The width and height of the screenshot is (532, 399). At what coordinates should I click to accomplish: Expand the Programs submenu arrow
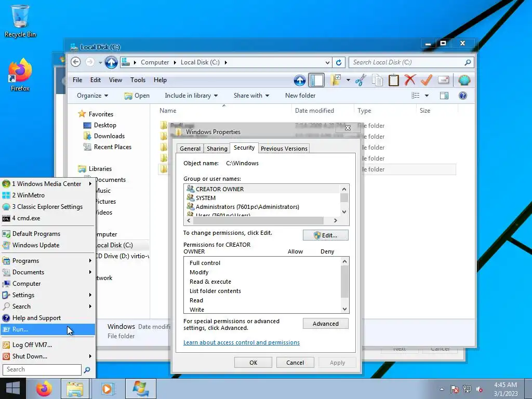click(90, 261)
